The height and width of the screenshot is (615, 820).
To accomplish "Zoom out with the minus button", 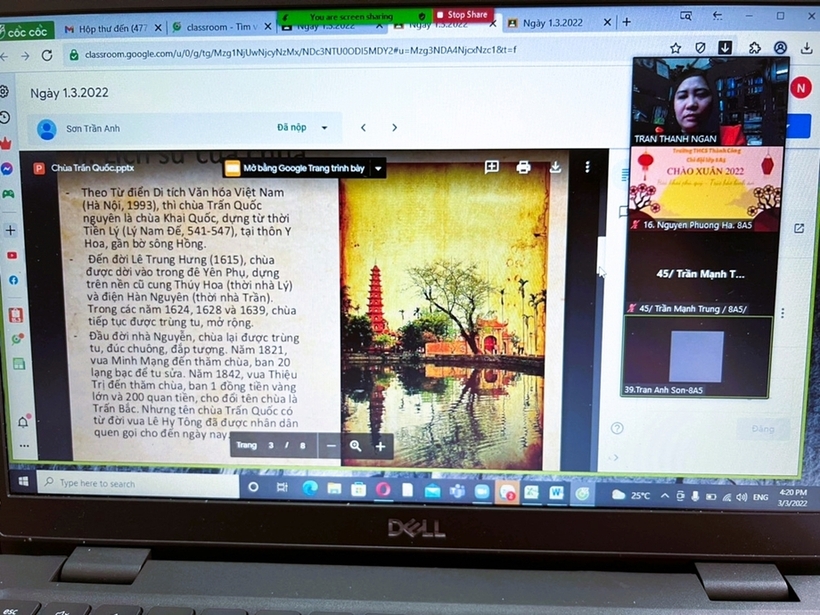I will click(332, 446).
